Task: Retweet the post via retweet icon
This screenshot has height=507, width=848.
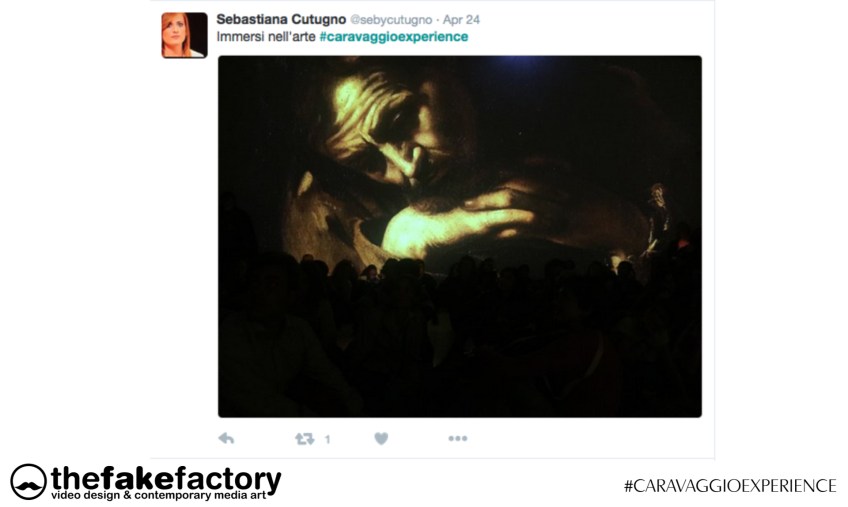Action: (304, 439)
